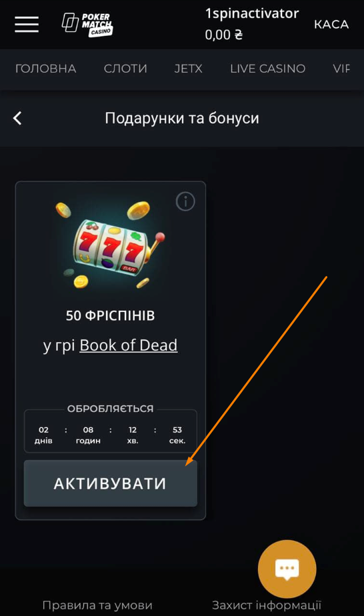
Task: Open КАСА cashier
Action: click(x=331, y=25)
